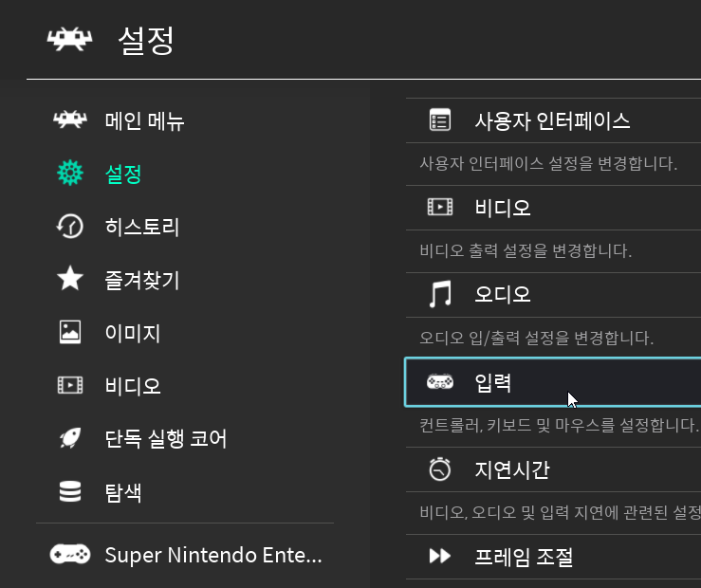
Task: Click description starting '비디오, 오디오 및 입력 지연에'
Action: point(561,512)
